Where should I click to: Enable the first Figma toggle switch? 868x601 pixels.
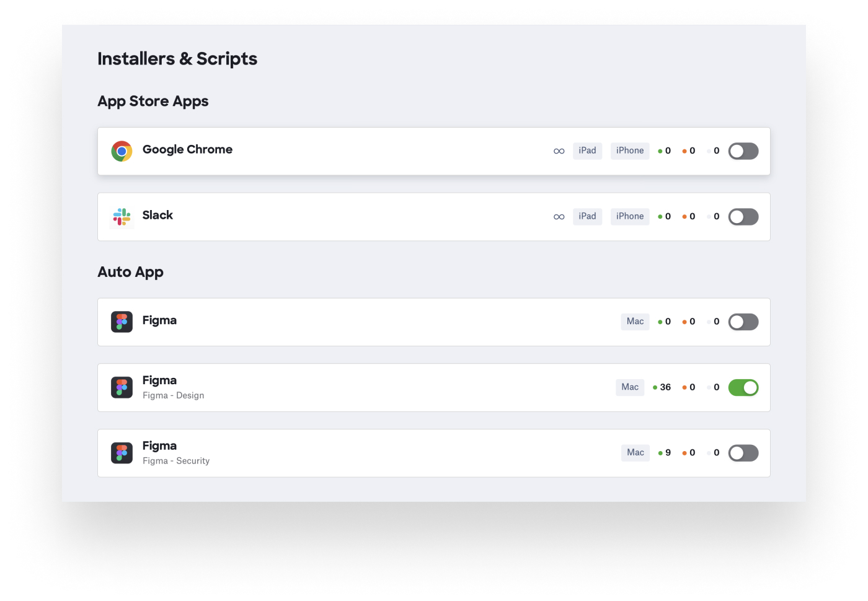click(743, 322)
